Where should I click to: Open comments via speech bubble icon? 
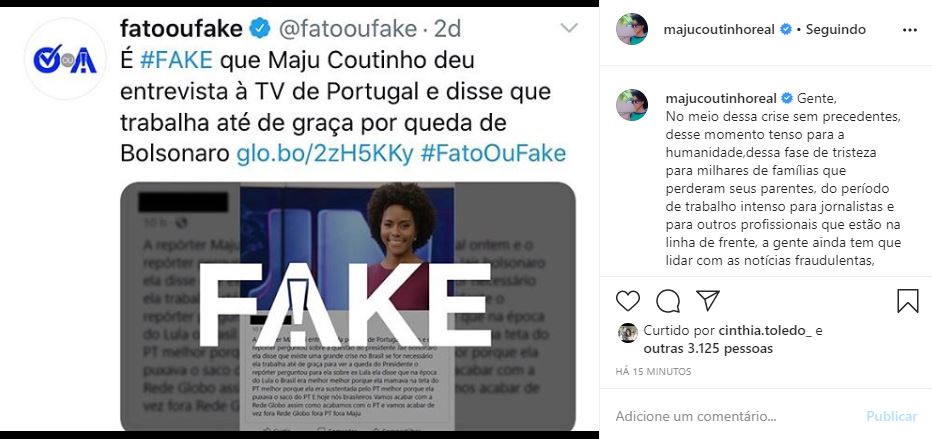click(668, 301)
